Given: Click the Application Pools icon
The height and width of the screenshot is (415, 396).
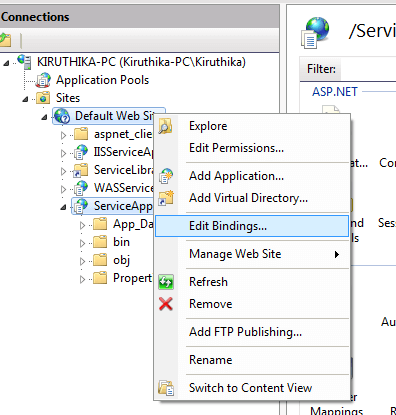Looking at the screenshot, I should (x=43, y=80).
